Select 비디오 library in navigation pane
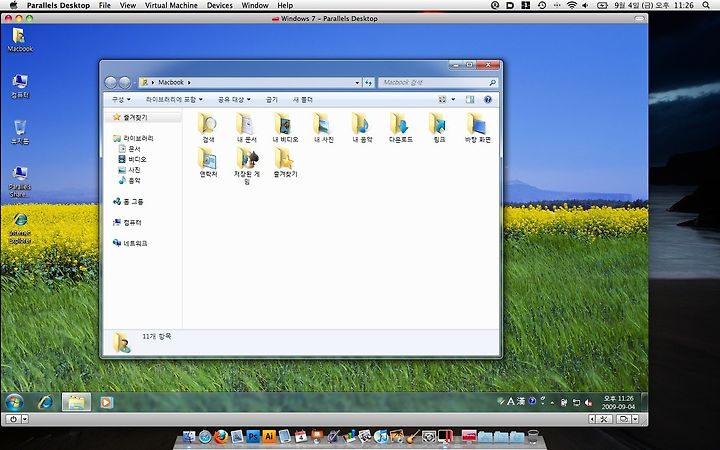This screenshot has height=450, width=720. (x=137, y=159)
